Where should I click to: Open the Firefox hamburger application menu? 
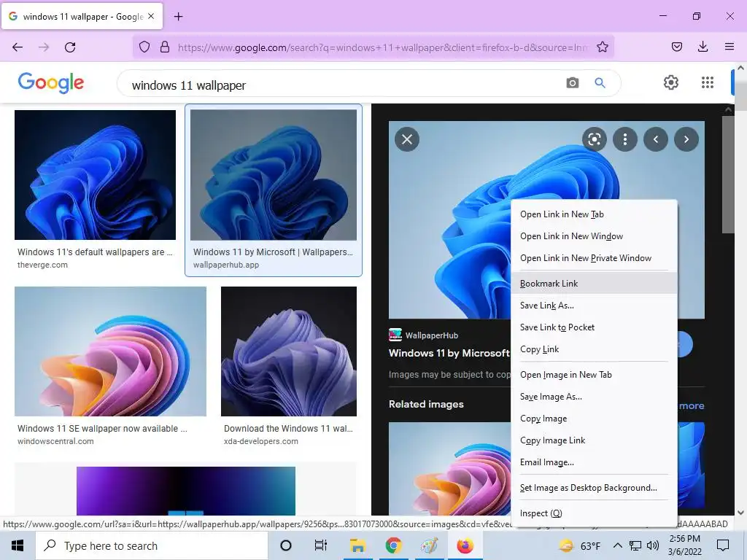pos(729,47)
